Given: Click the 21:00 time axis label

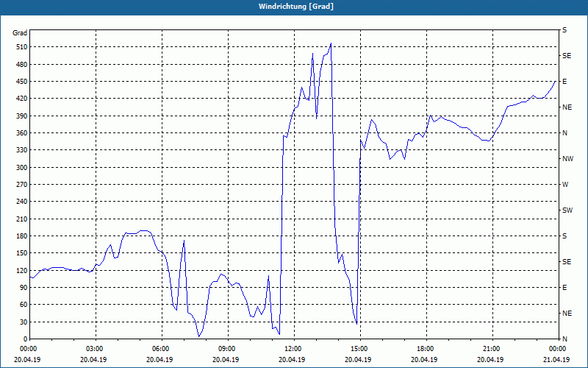Looking at the screenshot, I should 492,348.
